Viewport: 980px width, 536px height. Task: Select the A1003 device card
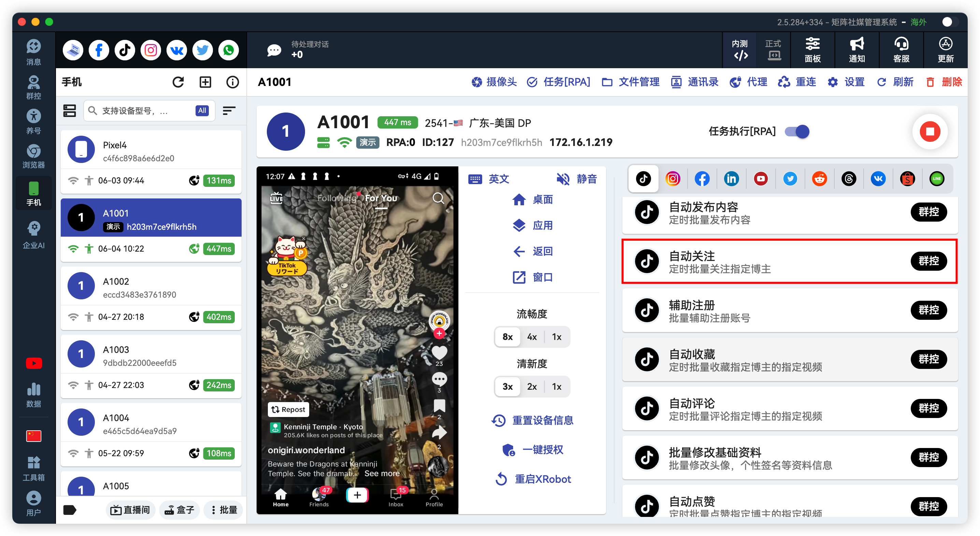click(x=151, y=367)
